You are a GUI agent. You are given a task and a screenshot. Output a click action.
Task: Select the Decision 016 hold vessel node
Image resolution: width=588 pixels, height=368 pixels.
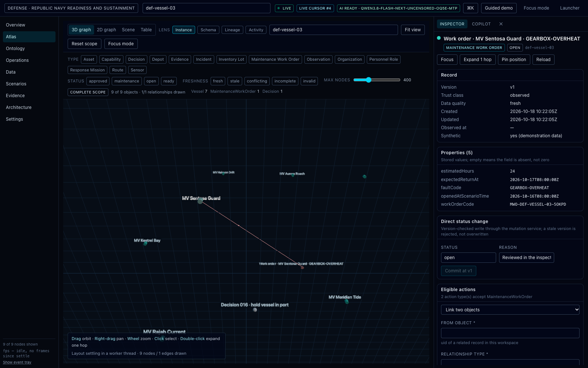pos(255,310)
